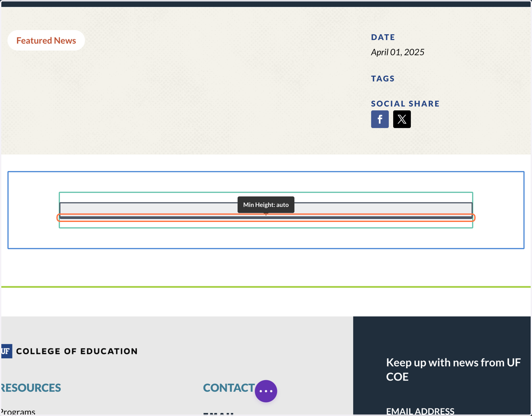This screenshot has width=532, height=416.
Task: Share article on Facebook
Action: (x=380, y=119)
